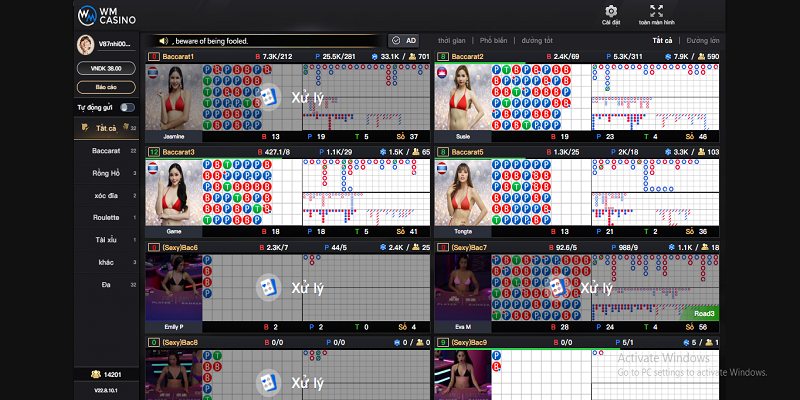Click the (Sexy)Bac6 table title
Screen dimensions: 800x400
(x=180, y=247)
